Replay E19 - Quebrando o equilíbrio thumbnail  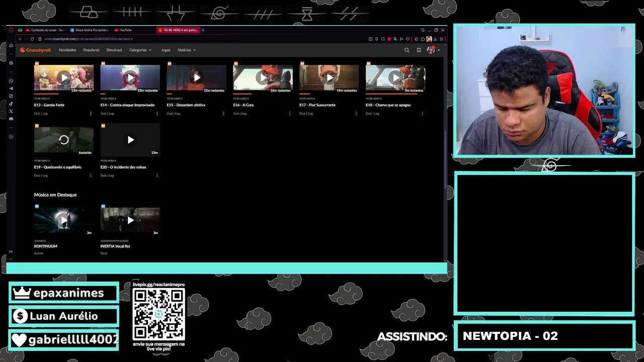tap(64, 140)
